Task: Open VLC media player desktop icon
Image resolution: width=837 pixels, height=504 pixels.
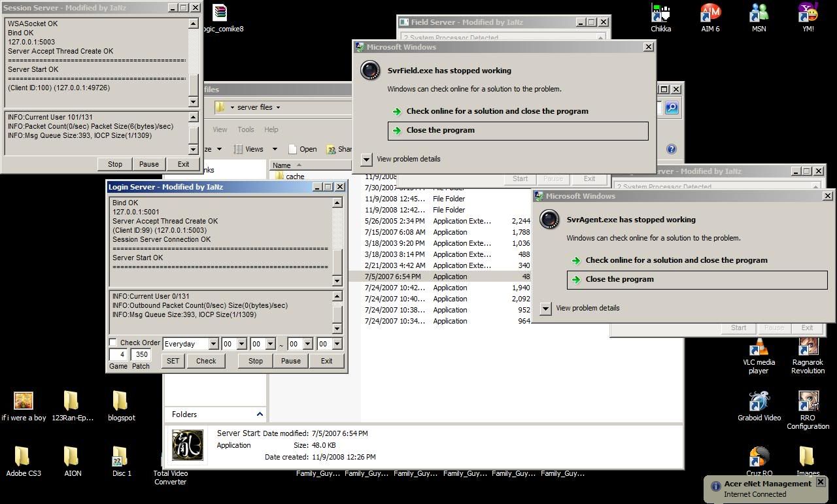Action: [759, 347]
